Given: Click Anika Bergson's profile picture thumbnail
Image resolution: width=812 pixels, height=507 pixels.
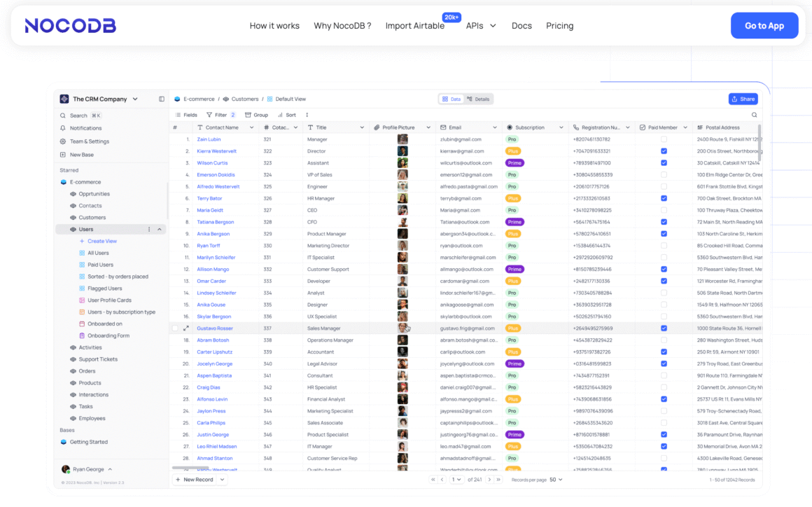Looking at the screenshot, I should point(402,234).
